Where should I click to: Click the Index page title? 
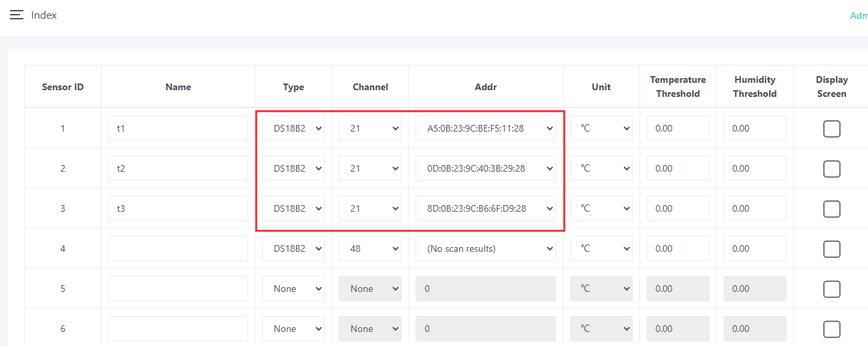pyautogui.click(x=44, y=15)
